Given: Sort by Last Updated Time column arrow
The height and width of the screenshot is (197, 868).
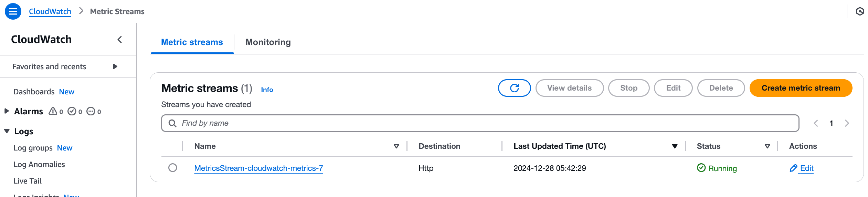Looking at the screenshot, I should pyautogui.click(x=675, y=146).
